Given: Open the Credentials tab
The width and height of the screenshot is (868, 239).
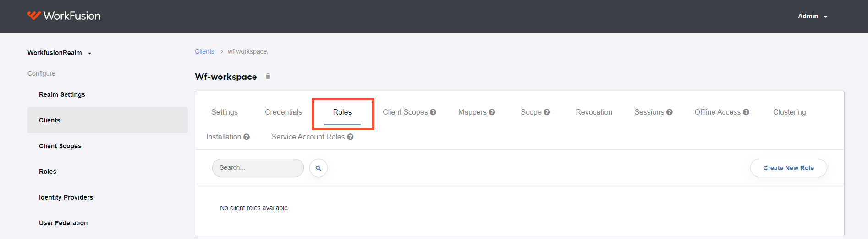Looking at the screenshot, I should click(x=283, y=112).
